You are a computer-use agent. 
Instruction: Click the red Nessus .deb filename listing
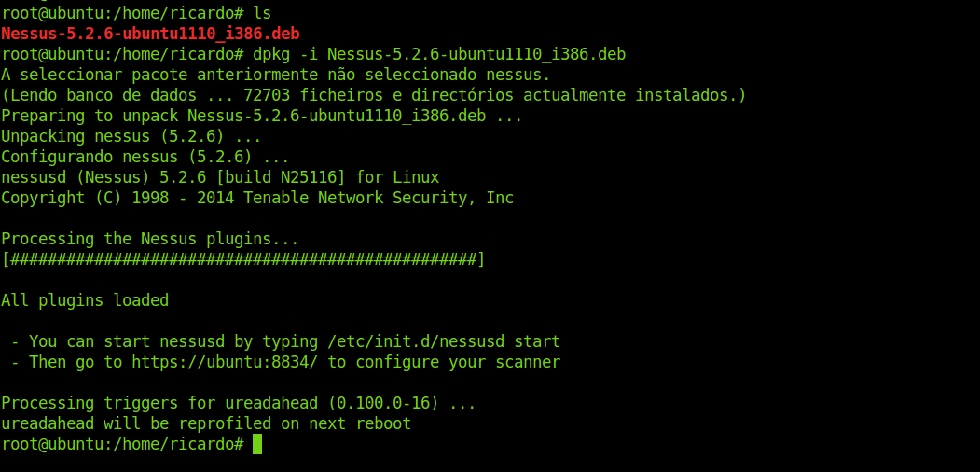[150, 34]
